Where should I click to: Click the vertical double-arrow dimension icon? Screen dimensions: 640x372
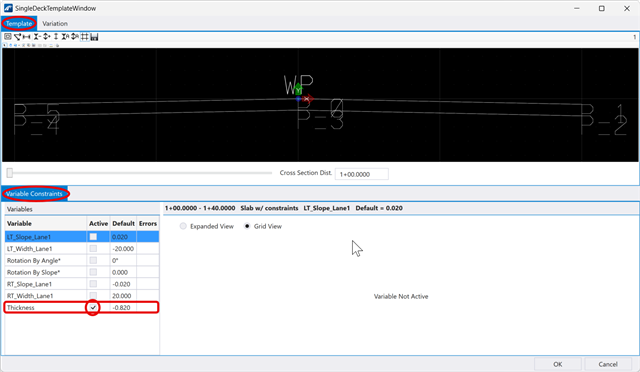click(56, 37)
